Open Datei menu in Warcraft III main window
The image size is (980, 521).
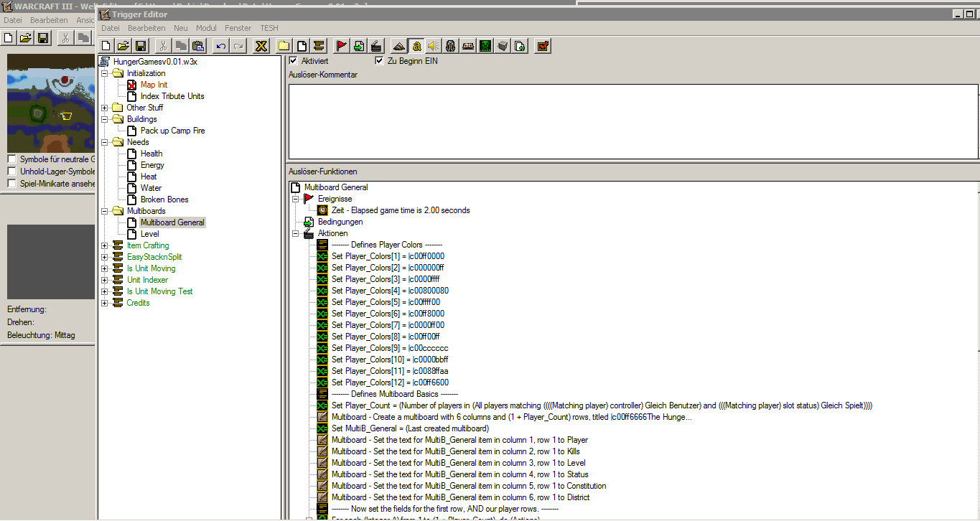[13, 20]
